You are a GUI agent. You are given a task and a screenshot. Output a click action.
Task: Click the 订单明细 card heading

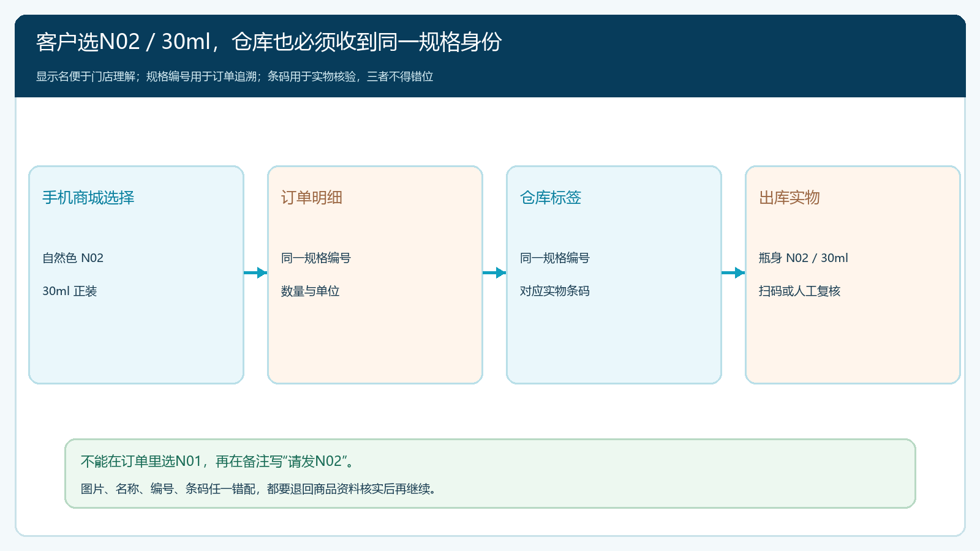pos(312,198)
